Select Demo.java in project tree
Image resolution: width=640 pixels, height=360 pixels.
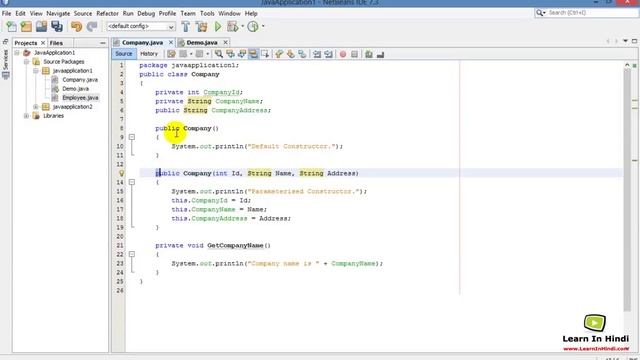pos(76,89)
